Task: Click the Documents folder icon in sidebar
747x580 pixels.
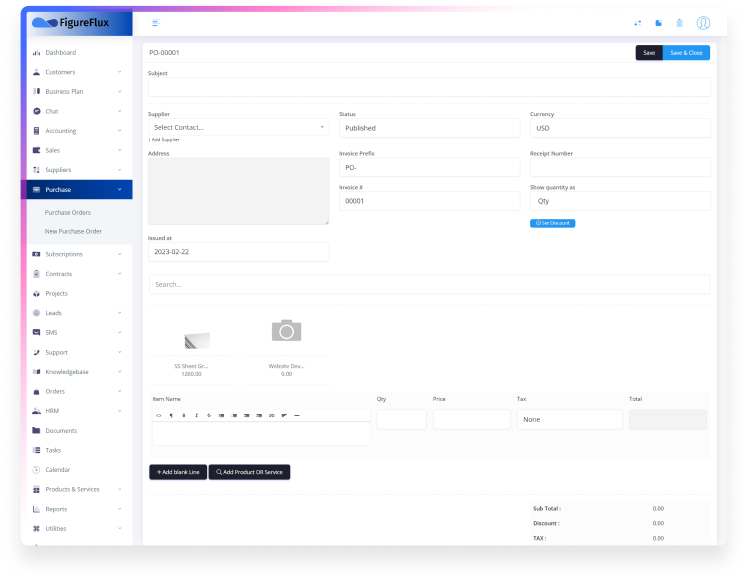Action: tap(37, 430)
